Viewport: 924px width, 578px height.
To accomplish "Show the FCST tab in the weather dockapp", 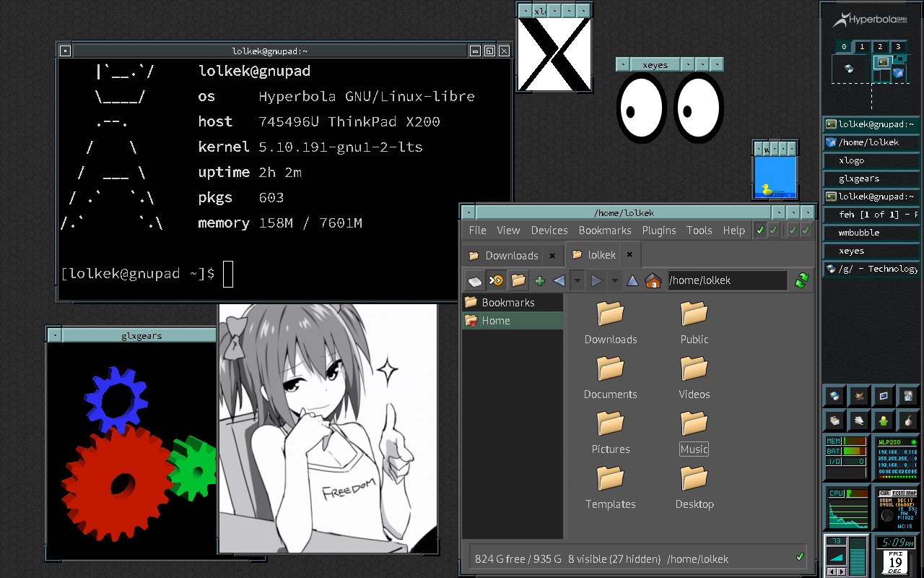I will tap(898, 493).
